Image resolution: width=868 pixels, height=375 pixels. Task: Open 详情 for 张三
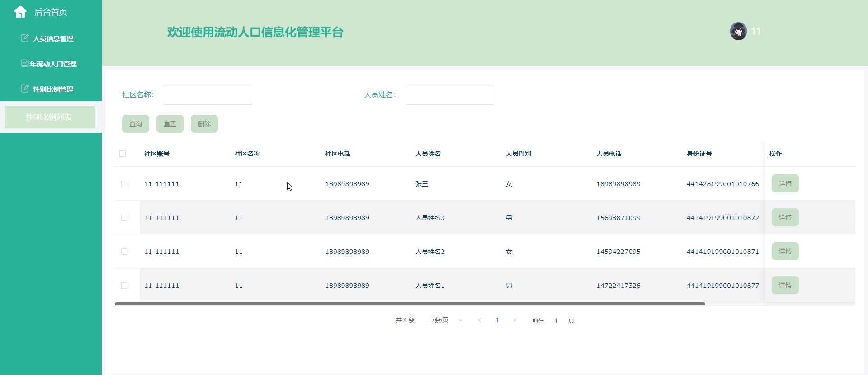coord(785,183)
